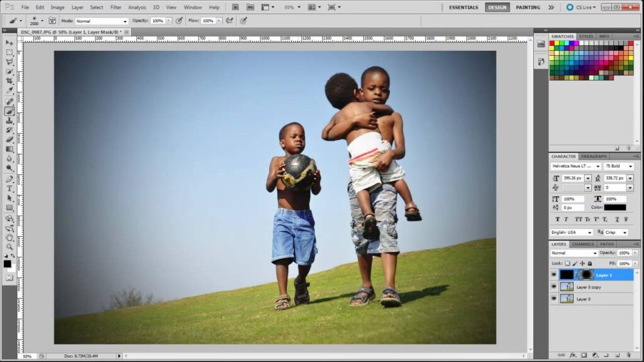
Task: Select the Horizontal Type tool
Action: [x=9, y=189]
